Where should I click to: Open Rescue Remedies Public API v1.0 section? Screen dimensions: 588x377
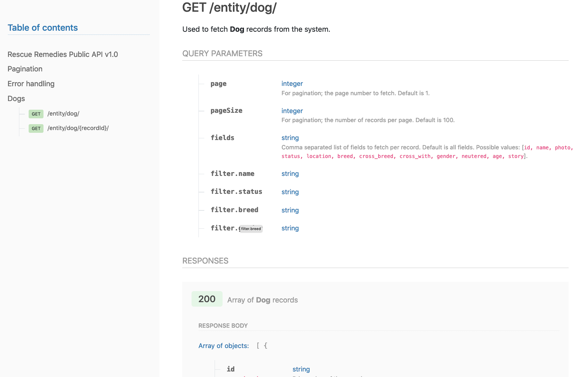pos(63,54)
